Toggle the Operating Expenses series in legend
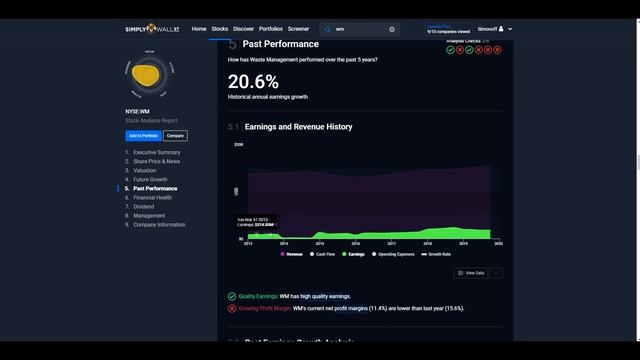The image size is (640, 360). point(393,254)
